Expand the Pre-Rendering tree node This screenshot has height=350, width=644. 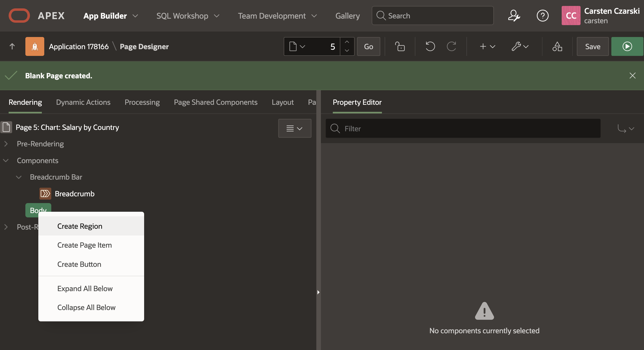tap(6, 144)
